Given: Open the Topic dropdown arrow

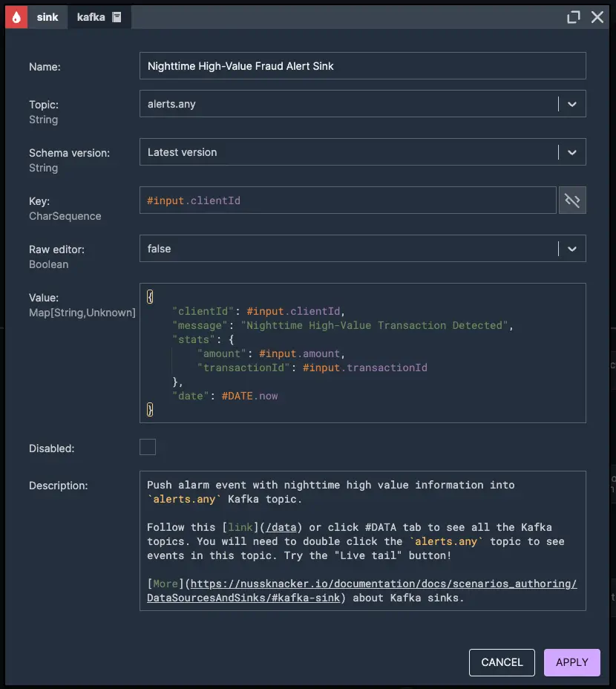Looking at the screenshot, I should [572, 104].
